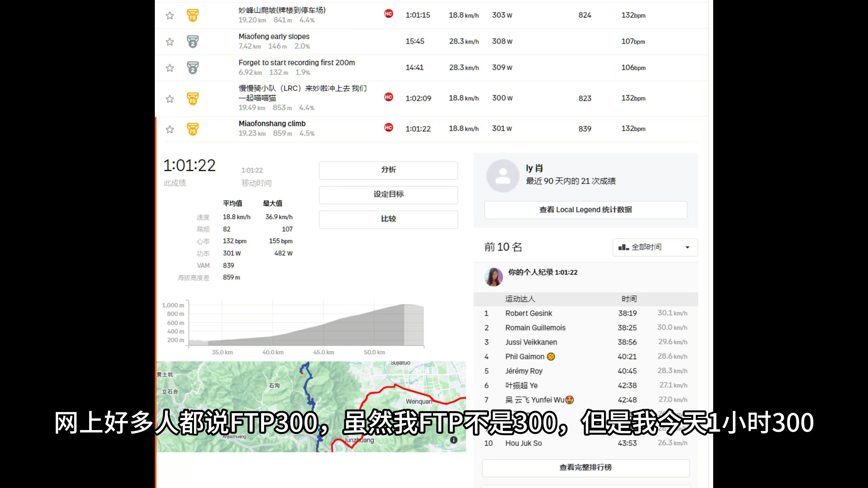This screenshot has width=868, height=488.
Task: Open 吴 云飞 Yunfei Wu's leaderboard entry
Action: pos(534,400)
